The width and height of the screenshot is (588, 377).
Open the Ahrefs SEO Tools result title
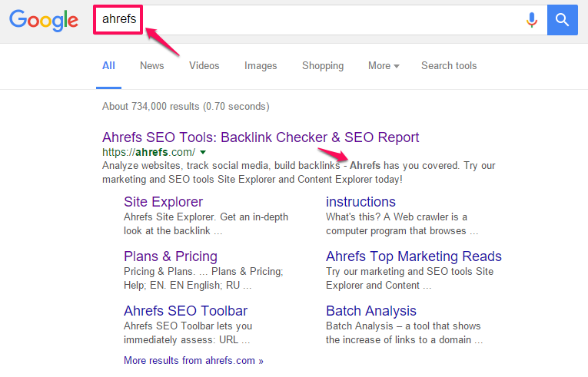tap(261, 137)
